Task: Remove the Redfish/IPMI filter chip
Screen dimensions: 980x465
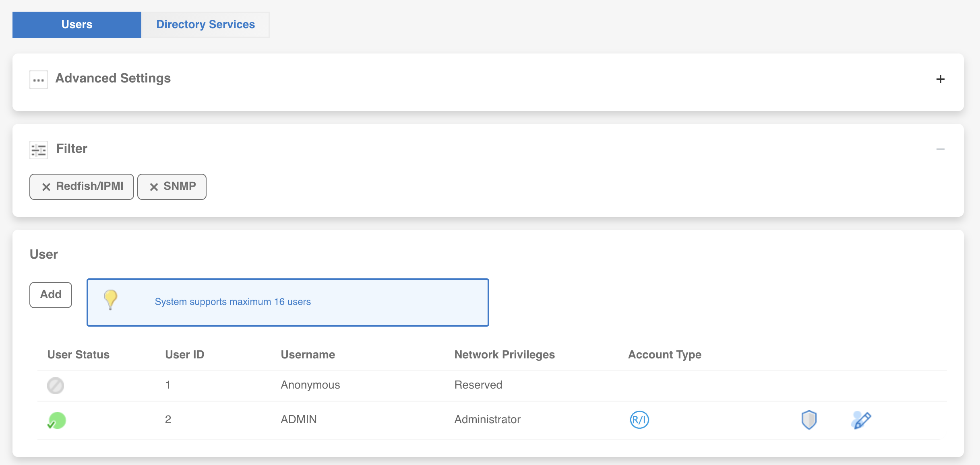Action: pos(47,187)
